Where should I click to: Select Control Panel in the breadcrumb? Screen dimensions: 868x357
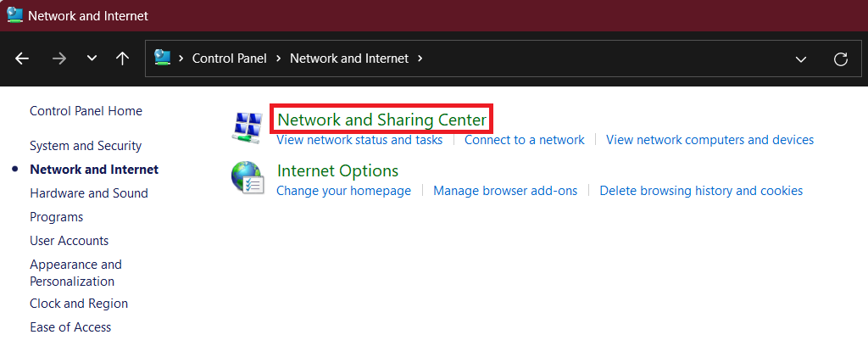[x=229, y=59]
